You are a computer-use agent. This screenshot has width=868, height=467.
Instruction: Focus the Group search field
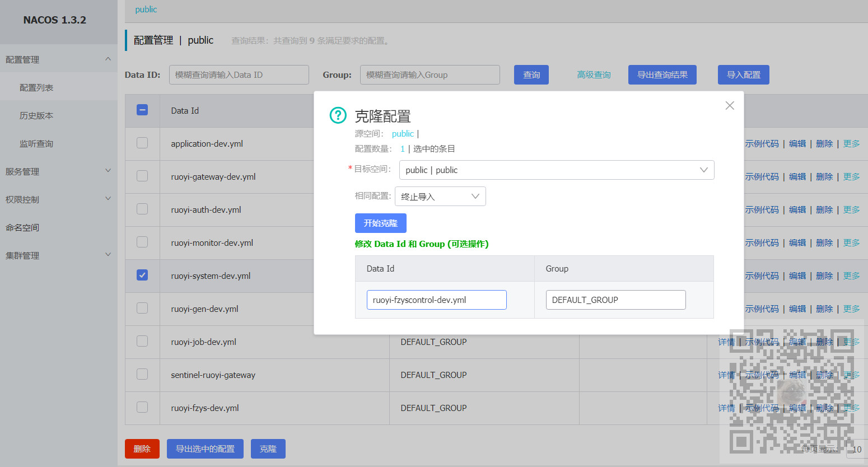pos(430,74)
